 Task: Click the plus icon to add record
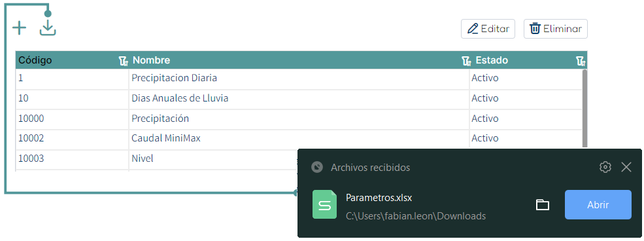pyautogui.click(x=20, y=28)
